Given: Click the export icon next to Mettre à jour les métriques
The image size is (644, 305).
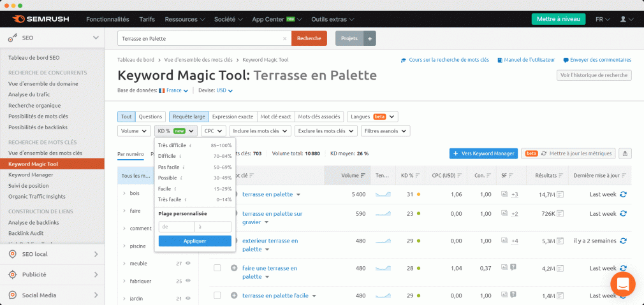Looking at the screenshot, I should click(x=625, y=153).
